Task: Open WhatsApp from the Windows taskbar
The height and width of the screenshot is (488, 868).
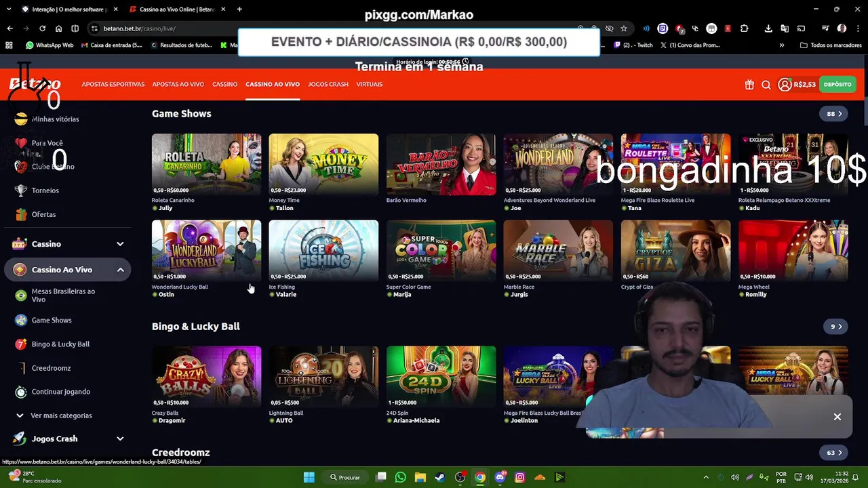Action: (400, 477)
